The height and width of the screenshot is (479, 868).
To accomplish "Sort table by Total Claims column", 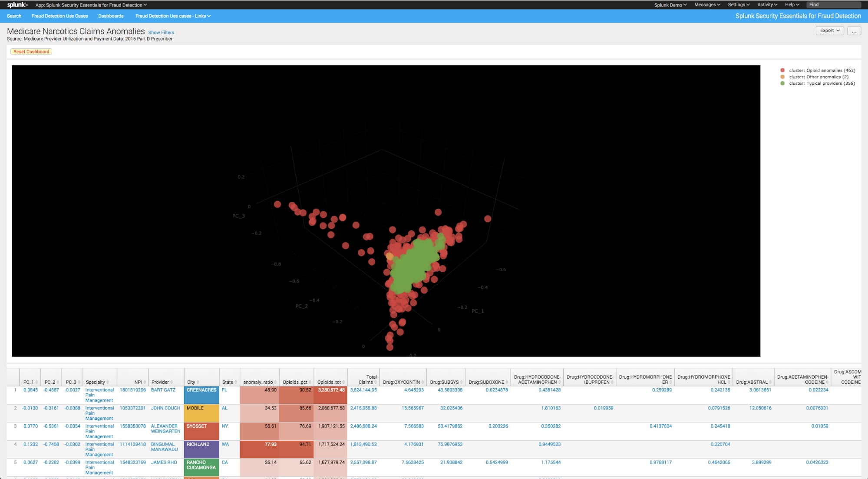I will point(367,379).
